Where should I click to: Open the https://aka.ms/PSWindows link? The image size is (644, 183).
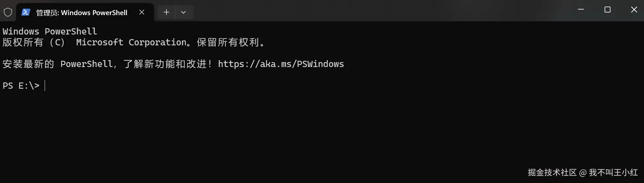pos(281,64)
